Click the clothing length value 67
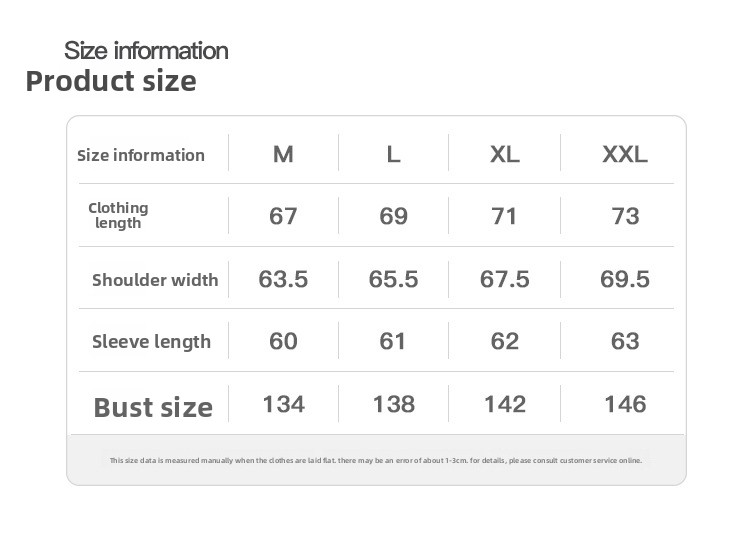Viewport: 750px width, 546px height. (x=283, y=216)
